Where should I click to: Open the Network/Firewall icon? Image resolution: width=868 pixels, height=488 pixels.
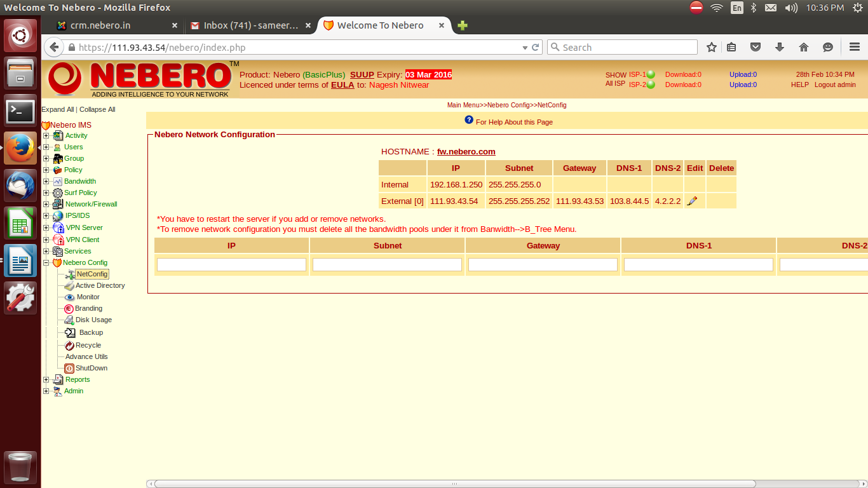[x=58, y=204]
